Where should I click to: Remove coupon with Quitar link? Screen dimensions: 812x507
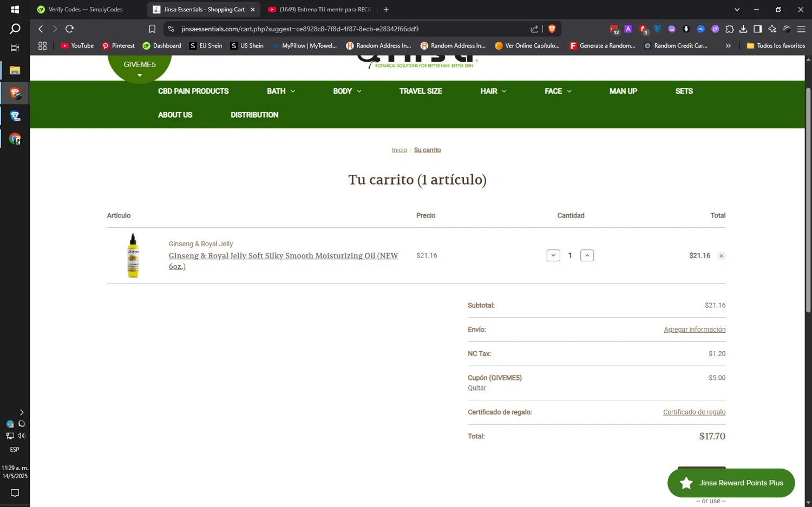[x=477, y=388]
